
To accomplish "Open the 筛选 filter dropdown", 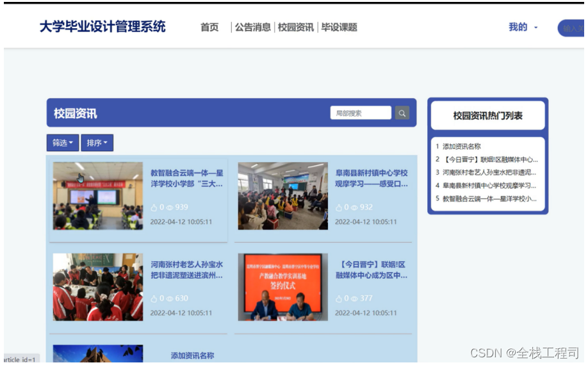I will pyautogui.click(x=63, y=143).
